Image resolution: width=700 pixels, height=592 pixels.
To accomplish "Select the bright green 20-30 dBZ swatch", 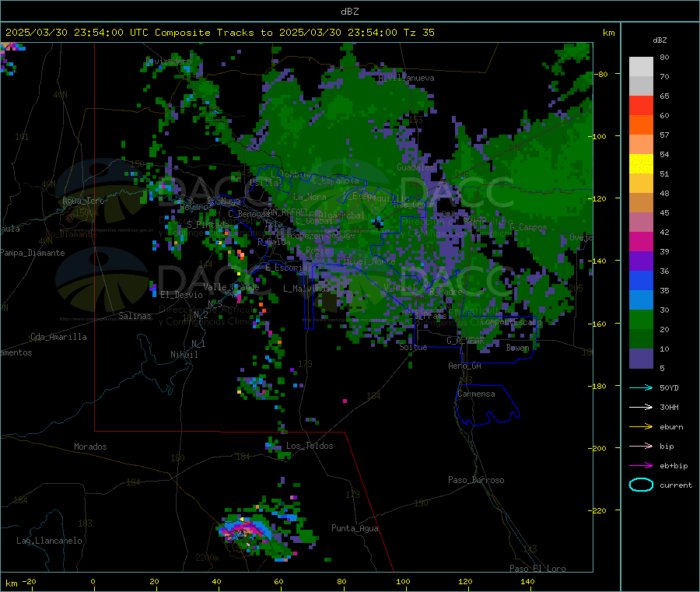I will 641,319.
